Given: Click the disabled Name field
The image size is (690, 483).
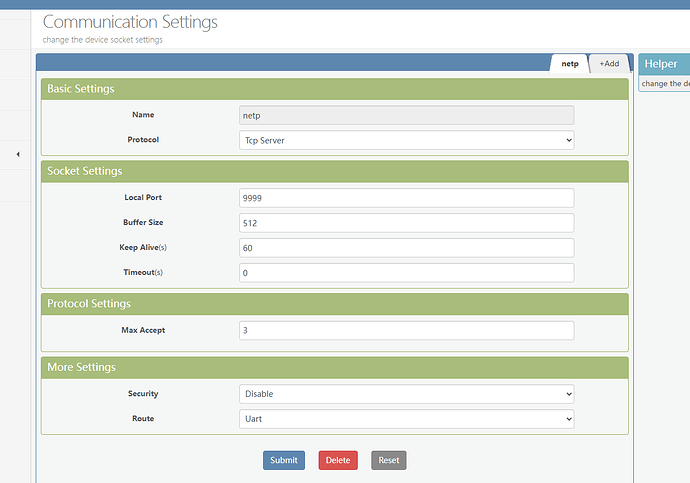Looking at the screenshot, I should coord(406,115).
